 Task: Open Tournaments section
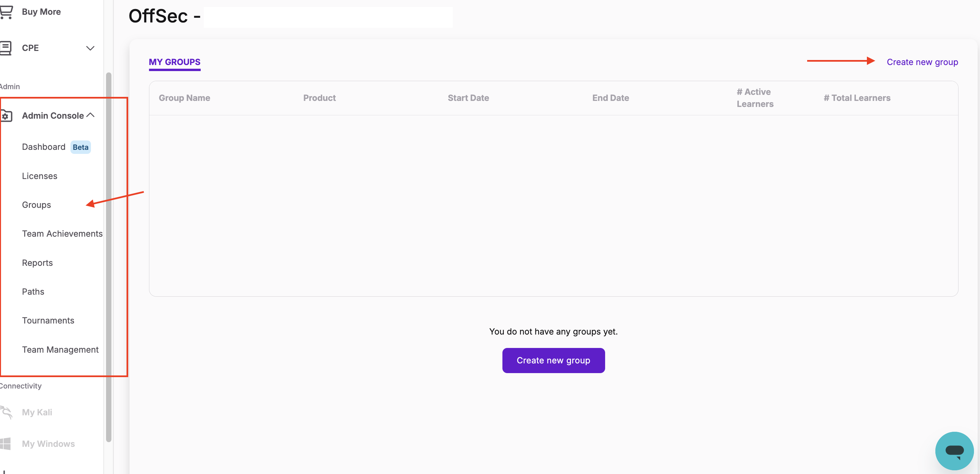tap(48, 320)
